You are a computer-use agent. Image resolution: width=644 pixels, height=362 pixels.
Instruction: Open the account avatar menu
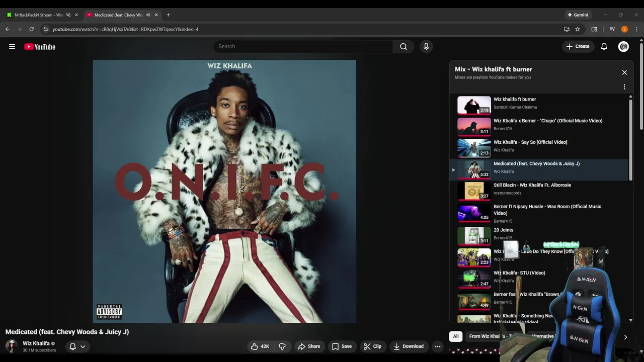coord(623,46)
